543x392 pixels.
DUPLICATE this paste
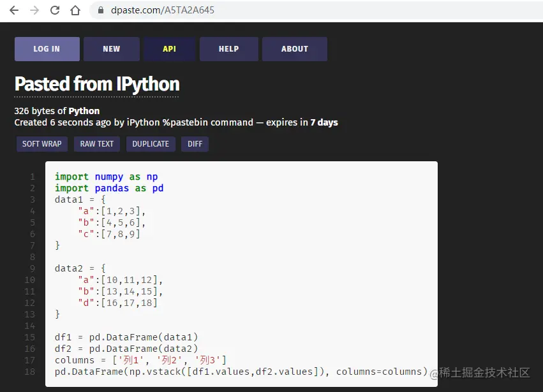click(151, 144)
